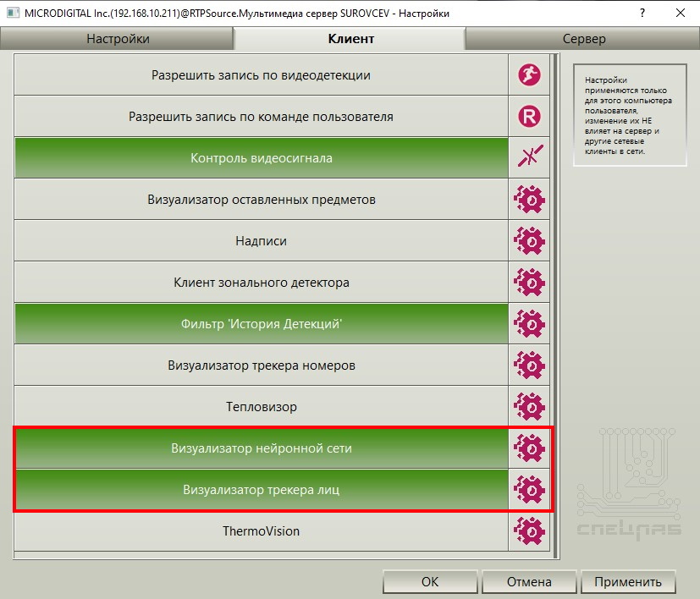Switch to the Настройки tab
Image resolution: width=700 pixels, height=599 pixels.
(117, 39)
